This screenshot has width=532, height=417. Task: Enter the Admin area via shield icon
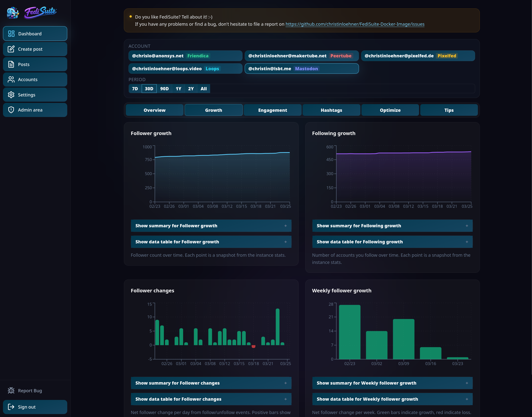click(x=11, y=110)
